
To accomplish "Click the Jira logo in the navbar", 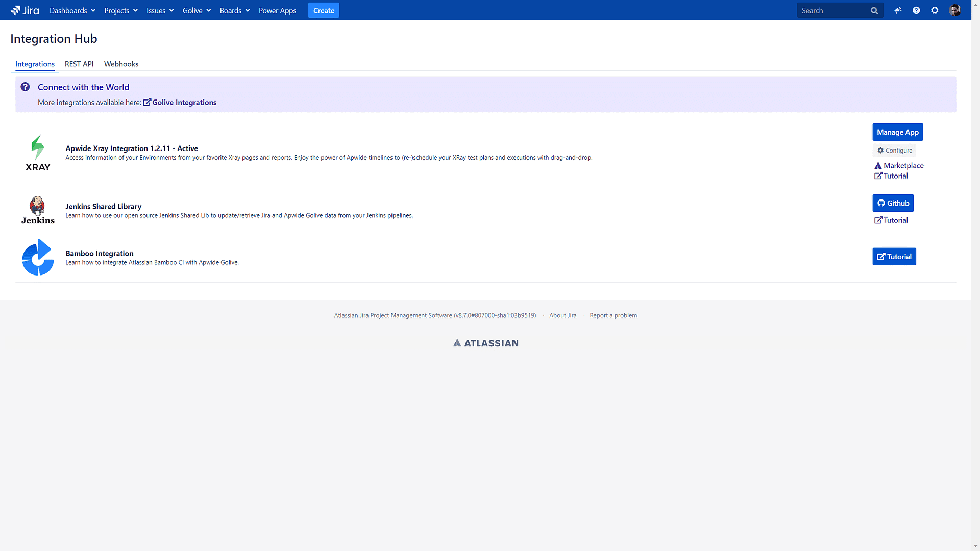I will (24, 10).
